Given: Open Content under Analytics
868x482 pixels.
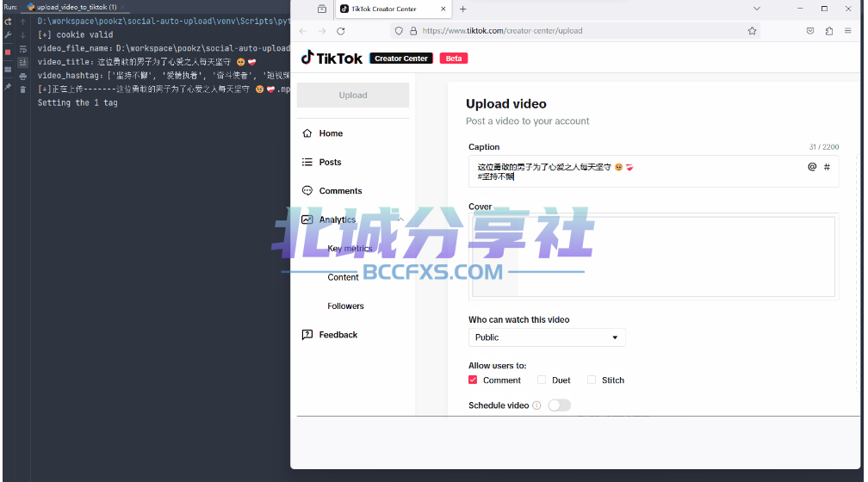Looking at the screenshot, I should click(x=343, y=277).
